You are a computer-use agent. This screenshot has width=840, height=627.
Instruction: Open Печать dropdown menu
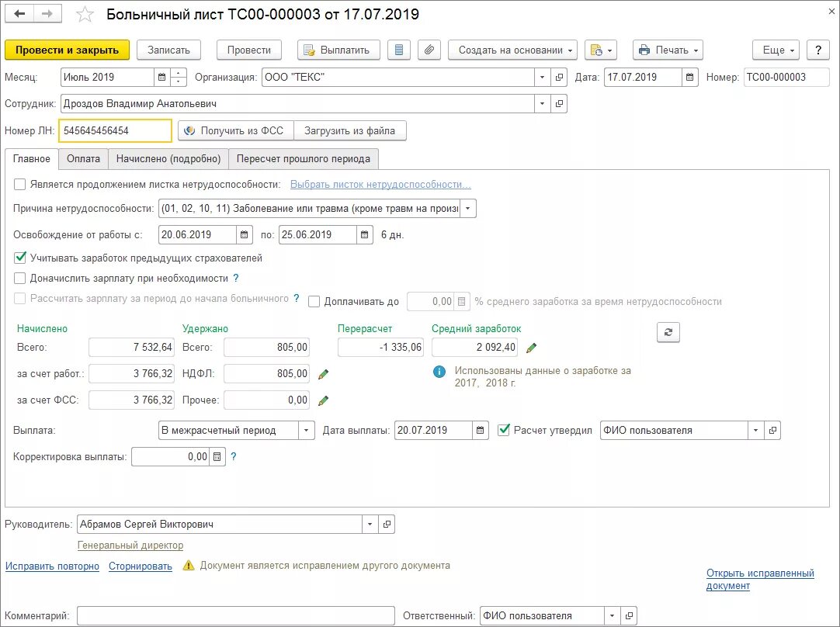coord(668,50)
